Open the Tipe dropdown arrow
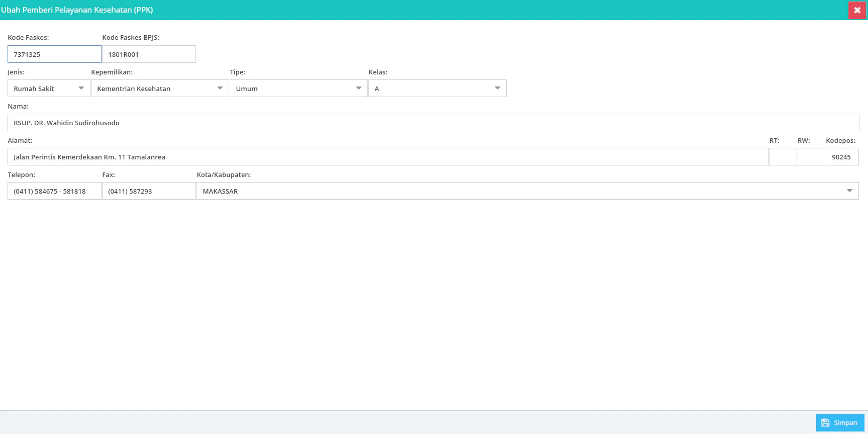 click(358, 89)
